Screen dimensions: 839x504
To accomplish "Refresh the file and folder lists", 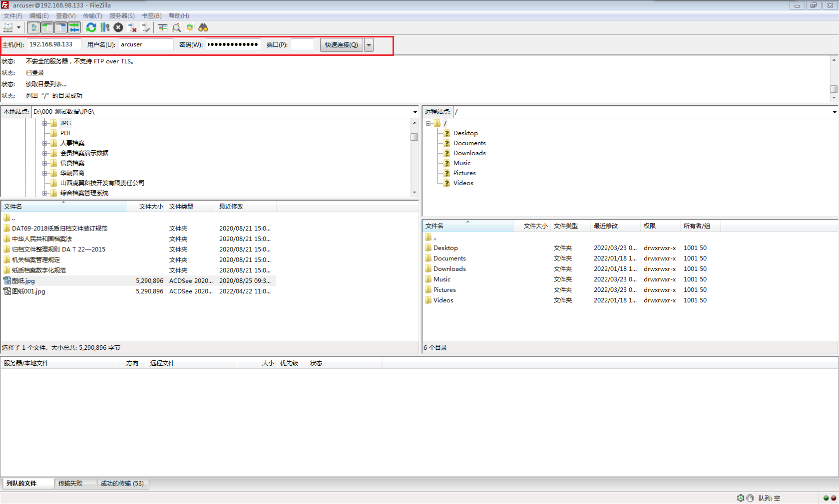I will (91, 27).
